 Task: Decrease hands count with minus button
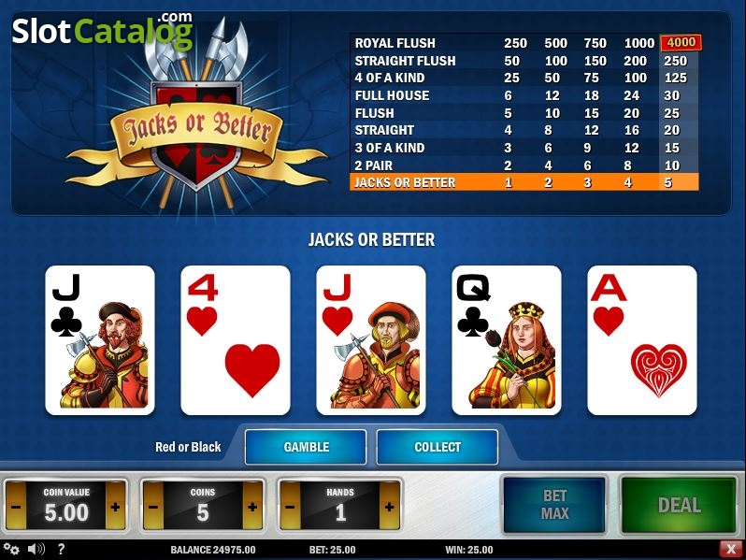[290, 506]
